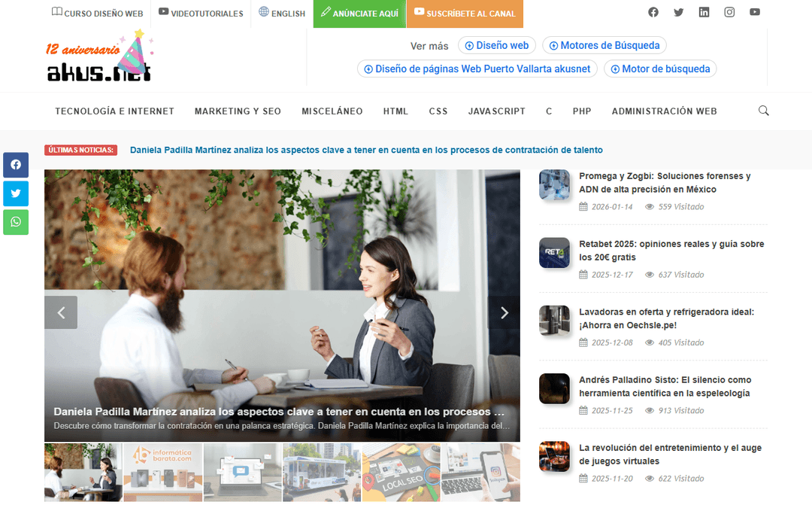Open Administración Web menu item
This screenshot has width=812, height=508.
point(665,111)
